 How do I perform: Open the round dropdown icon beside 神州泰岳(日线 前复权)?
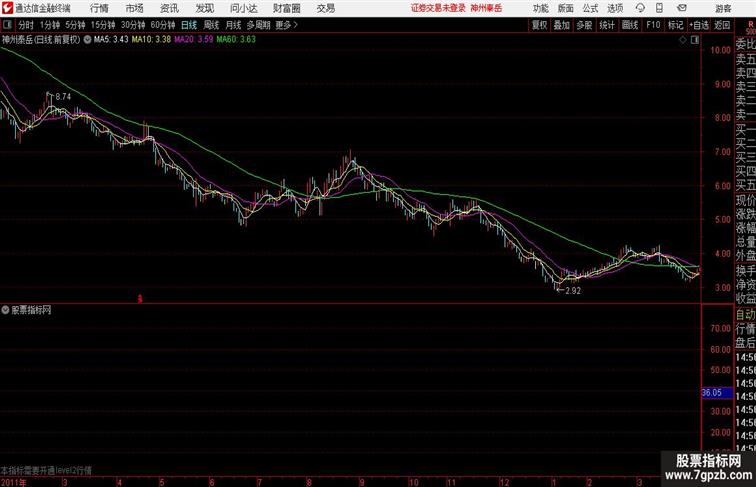(x=87, y=40)
